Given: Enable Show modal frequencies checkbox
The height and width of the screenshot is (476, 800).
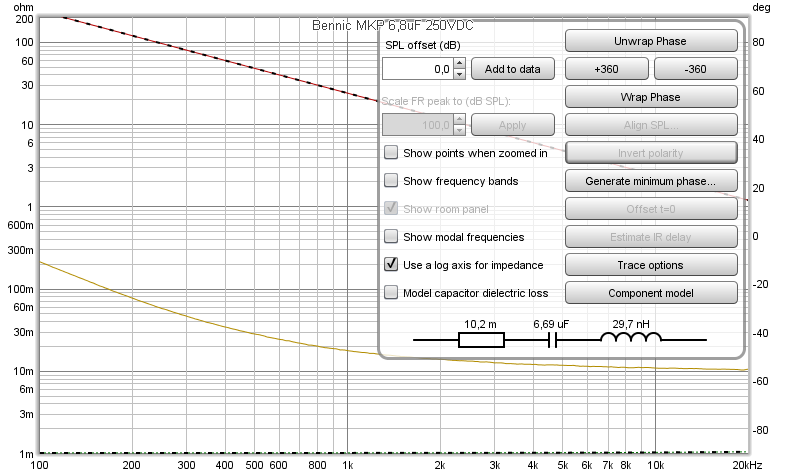Looking at the screenshot, I should pyautogui.click(x=391, y=236).
